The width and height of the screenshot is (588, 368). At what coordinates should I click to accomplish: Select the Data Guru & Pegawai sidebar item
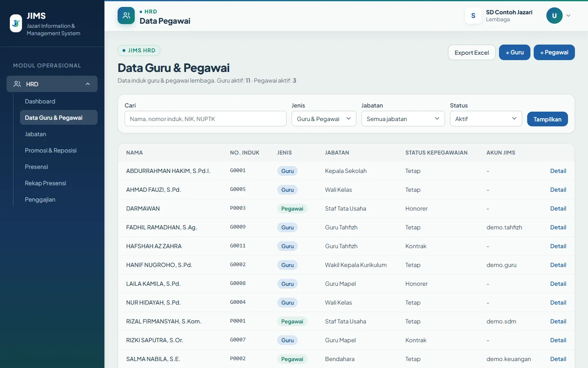coord(59,117)
